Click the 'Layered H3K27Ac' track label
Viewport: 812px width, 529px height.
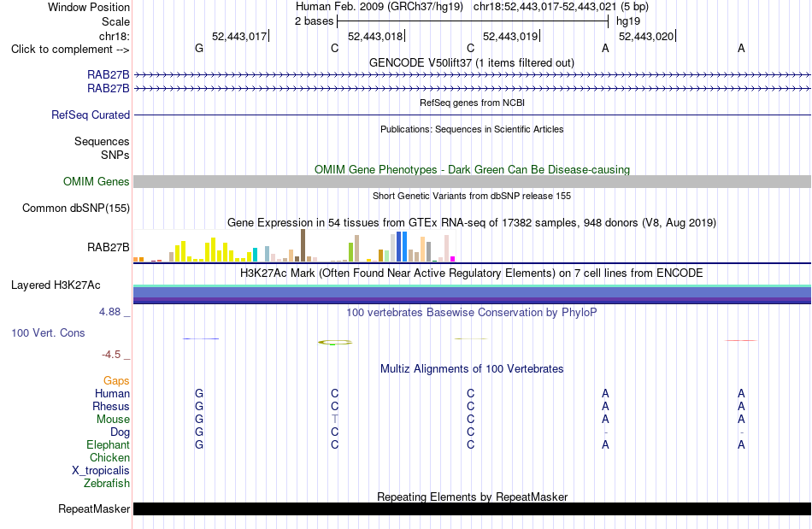pos(56,285)
